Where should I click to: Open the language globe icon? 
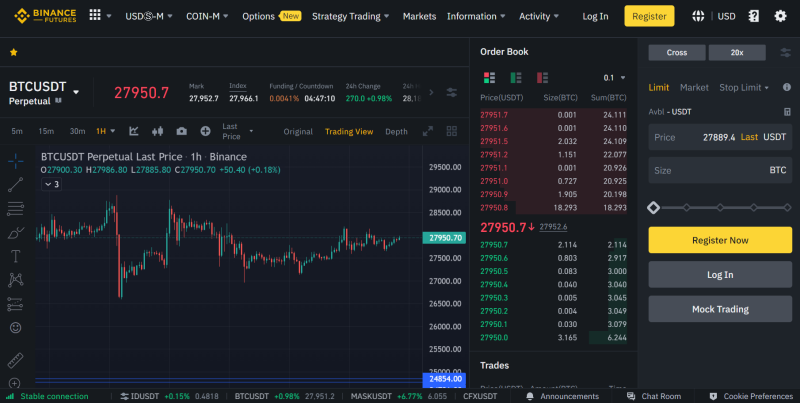coord(697,16)
